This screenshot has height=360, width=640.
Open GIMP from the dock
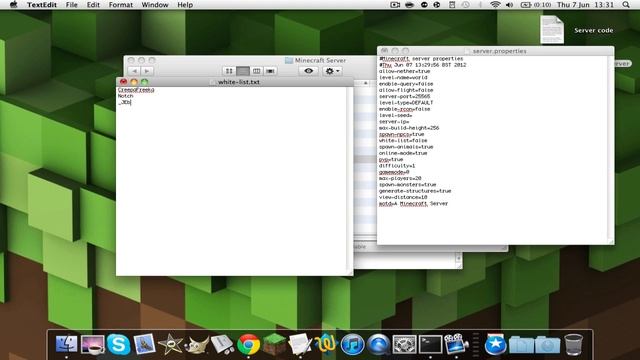pos(197,345)
